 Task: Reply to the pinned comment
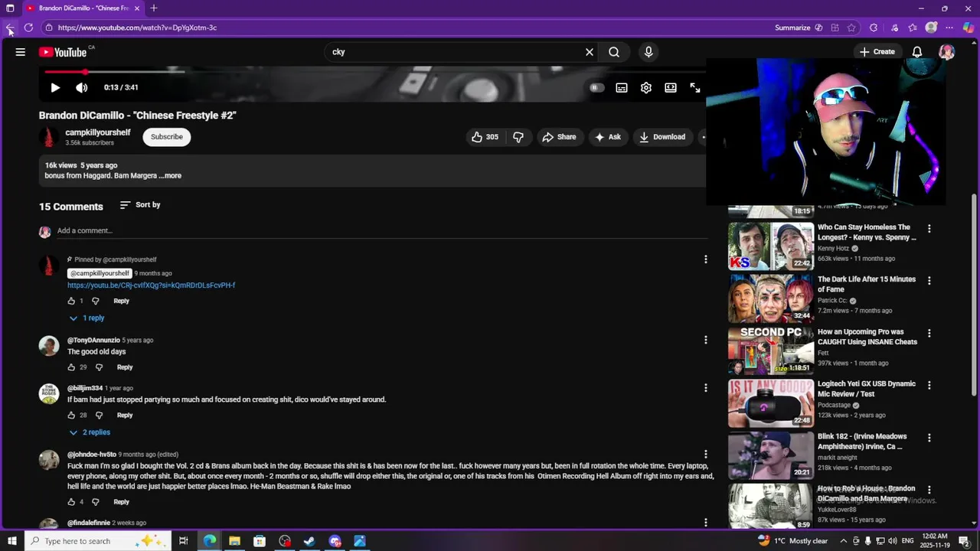(x=121, y=302)
